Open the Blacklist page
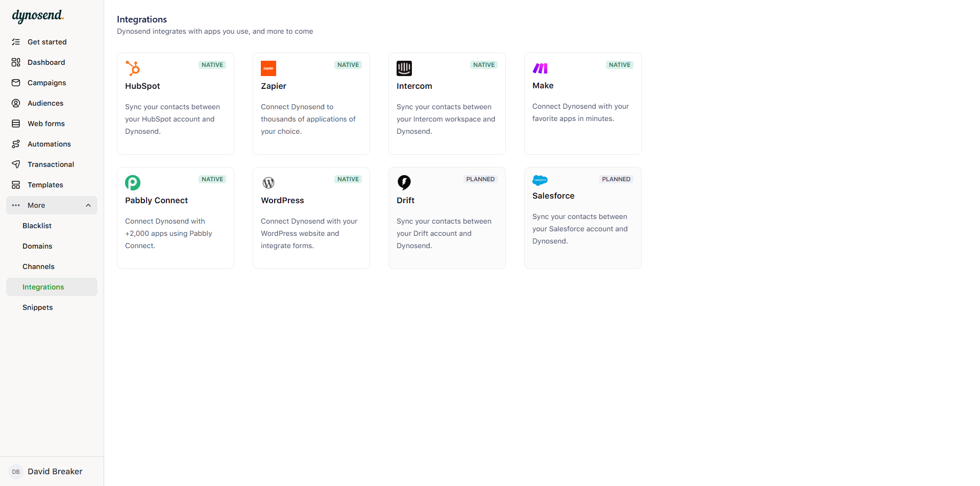The height and width of the screenshot is (486, 980). pyautogui.click(x=37, y=225)
